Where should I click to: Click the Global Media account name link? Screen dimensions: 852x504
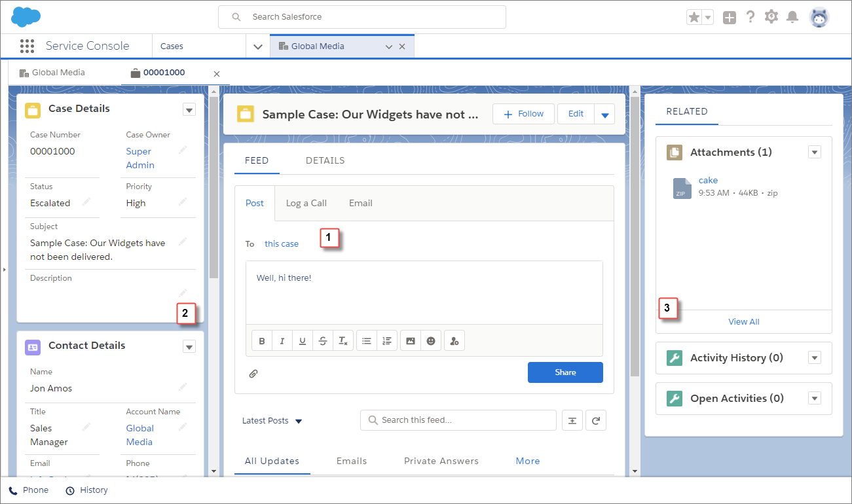pyautogui.click(x=140, y=435)
